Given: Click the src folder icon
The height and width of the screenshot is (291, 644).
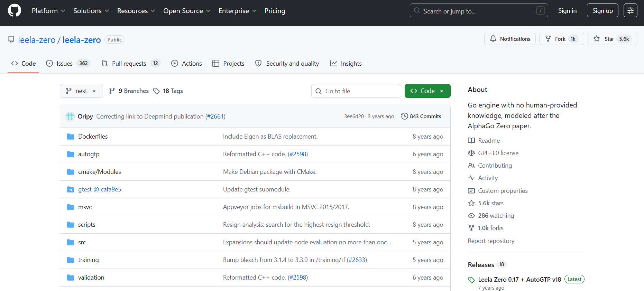Looking at the screenshot, I should coord(71,242).
